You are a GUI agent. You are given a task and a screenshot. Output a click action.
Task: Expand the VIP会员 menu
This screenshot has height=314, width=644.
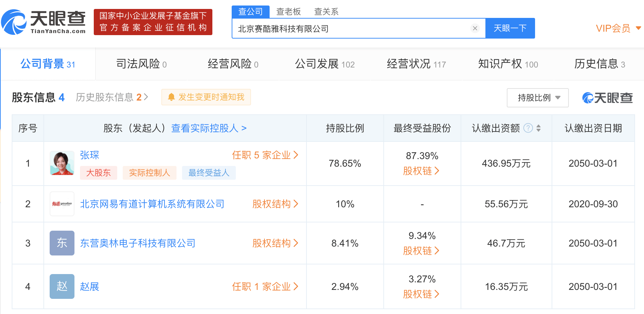click(618, 28)
